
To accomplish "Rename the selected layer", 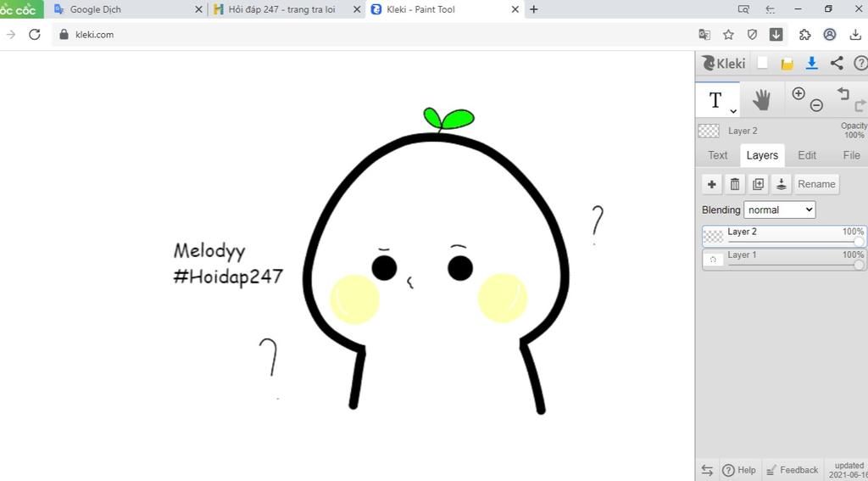I will [816, 184].
